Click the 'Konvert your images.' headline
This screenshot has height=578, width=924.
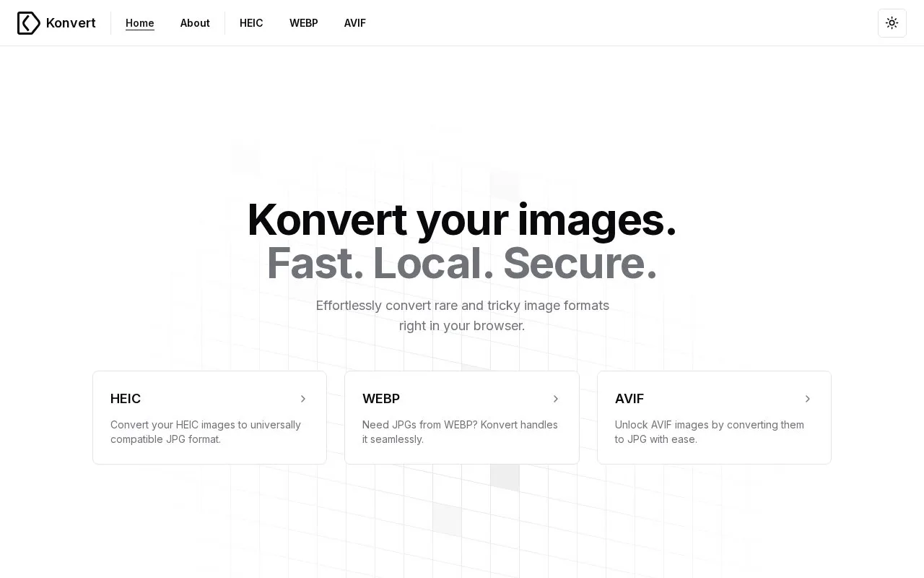tap(462, 220)
